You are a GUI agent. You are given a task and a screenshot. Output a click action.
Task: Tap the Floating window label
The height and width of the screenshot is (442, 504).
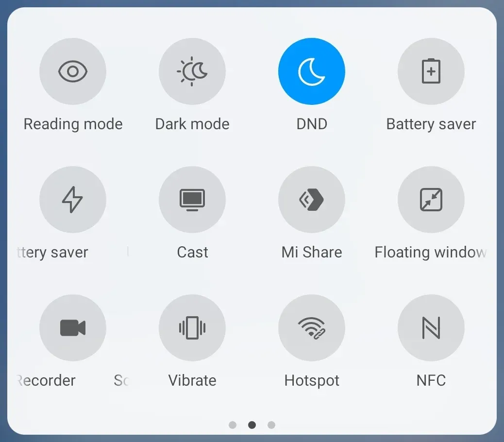430,253
